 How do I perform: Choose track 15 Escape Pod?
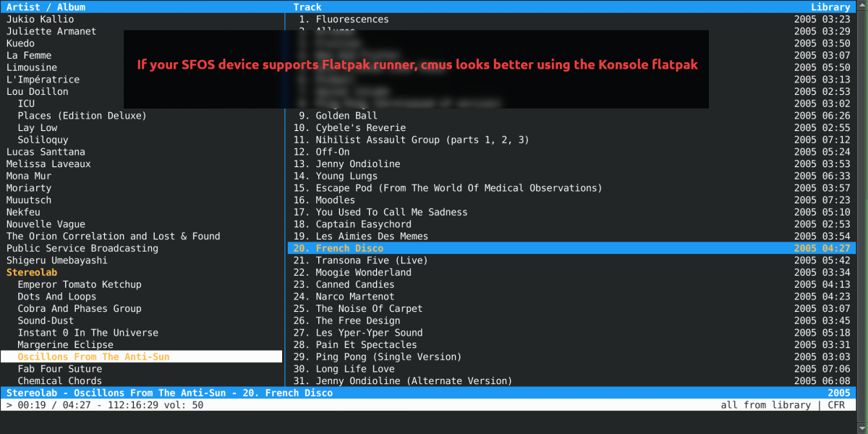[458, 188]
